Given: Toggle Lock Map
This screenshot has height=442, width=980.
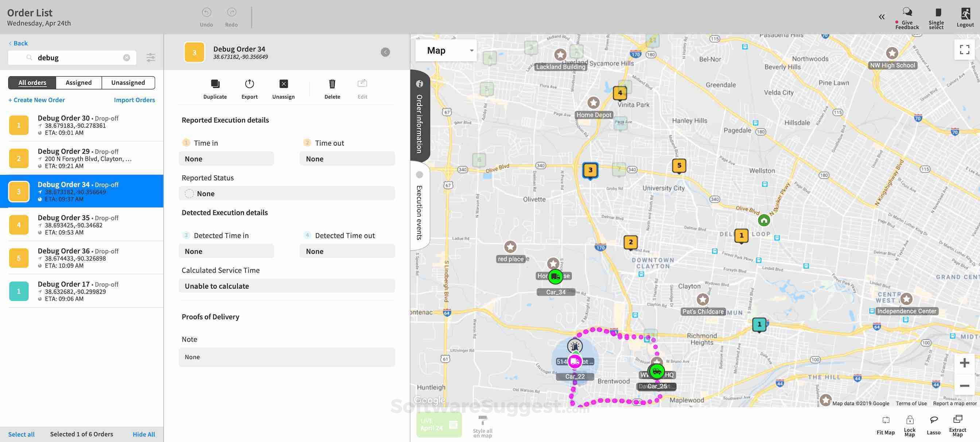Looking at the screenshot, I should point(909,420).
